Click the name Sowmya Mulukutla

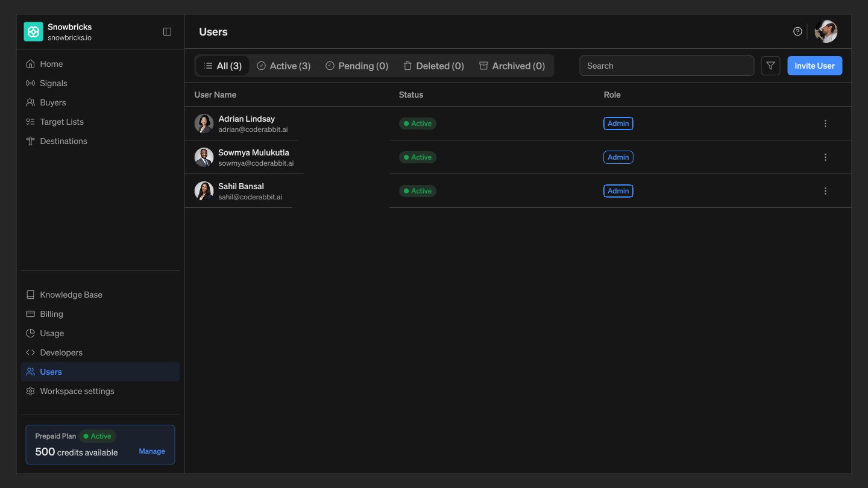254,152
